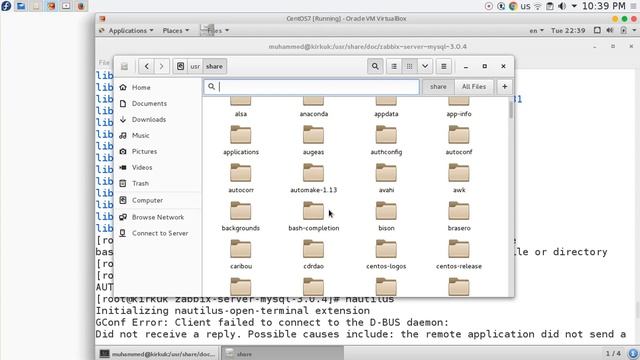Open the en language dropdown
Screen dimensions: 640x360
coord(536,31)
